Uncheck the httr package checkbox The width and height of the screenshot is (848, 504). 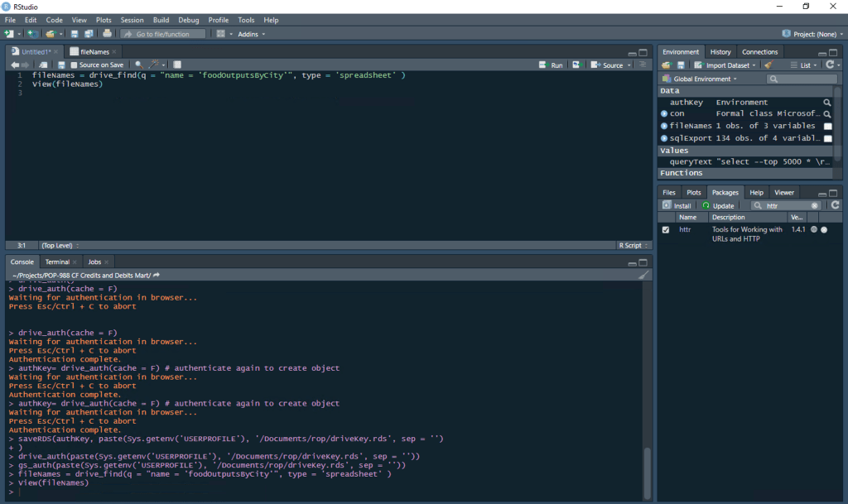point(666,229)
